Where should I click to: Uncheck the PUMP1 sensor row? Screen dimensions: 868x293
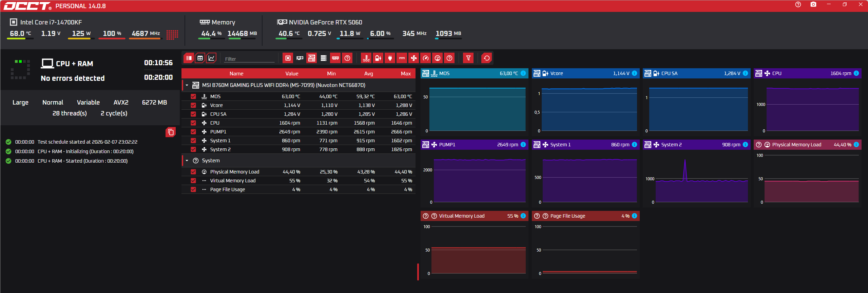pos(193,132)
